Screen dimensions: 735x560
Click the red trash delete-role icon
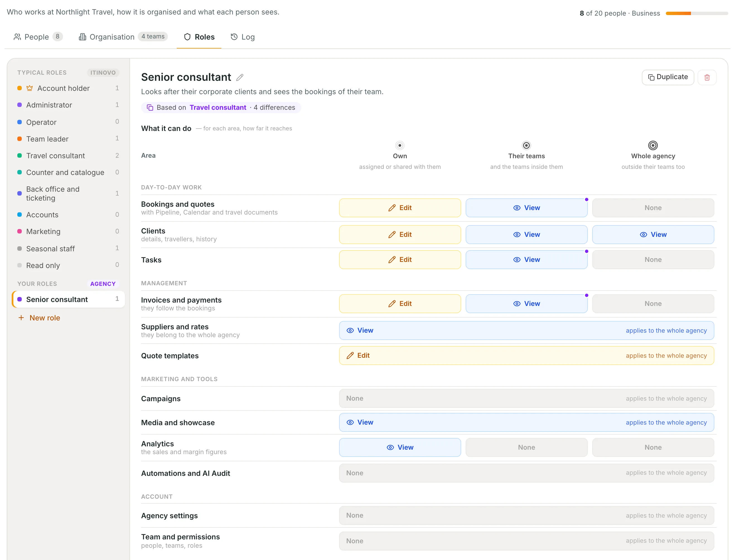point(707,77)
